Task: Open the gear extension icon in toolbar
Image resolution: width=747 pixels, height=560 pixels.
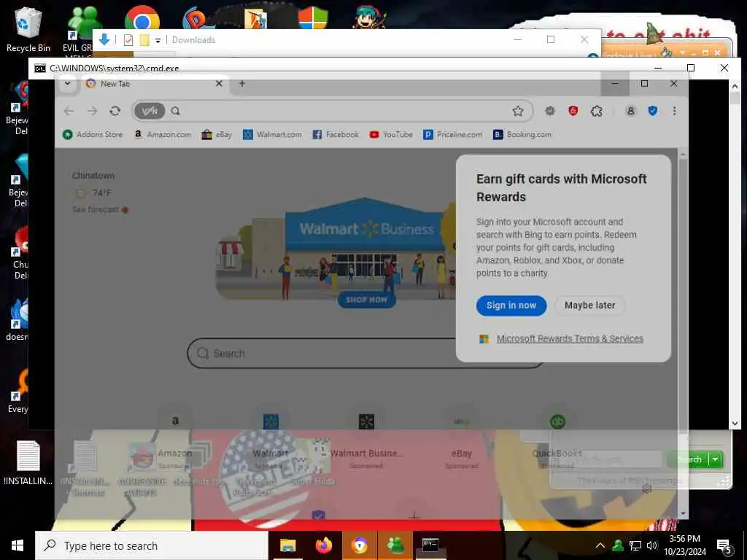Action: click(550, 111)
